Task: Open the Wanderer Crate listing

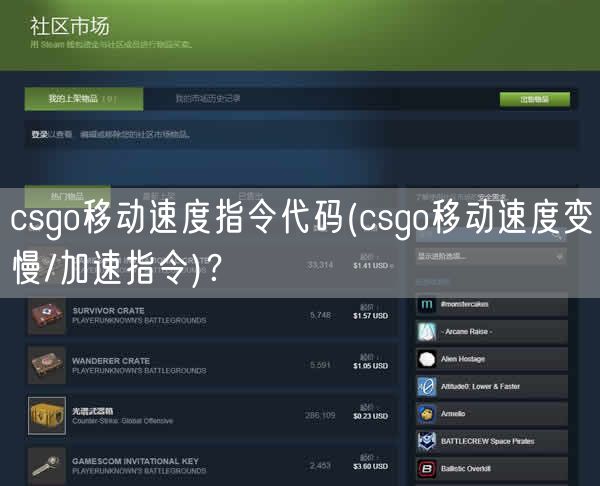Action: coord(212,365)
